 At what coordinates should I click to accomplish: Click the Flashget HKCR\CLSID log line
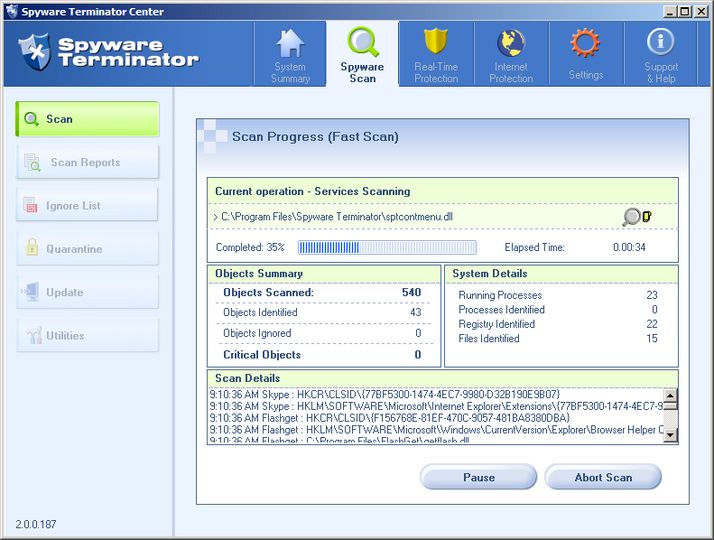pos(389,418)
